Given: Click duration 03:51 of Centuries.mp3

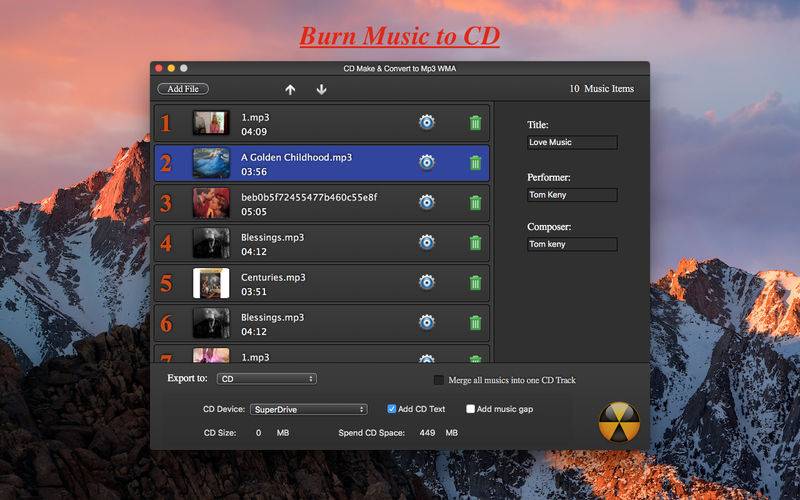Looking at the screenshot, I should tap(254, 292).
